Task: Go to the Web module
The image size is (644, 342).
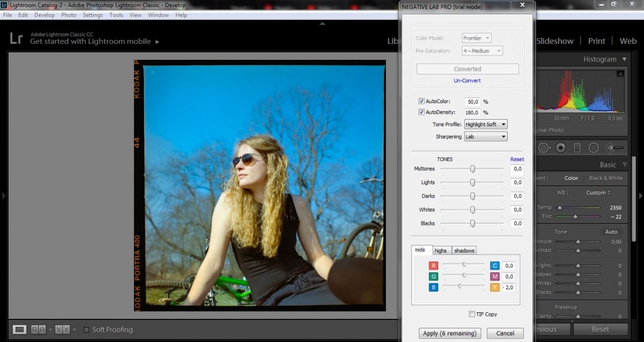Action: (628, 41)
